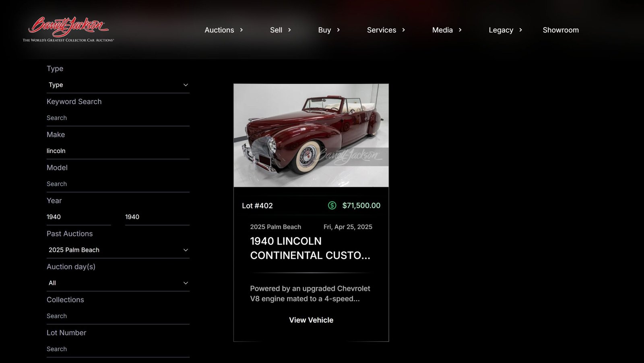Image resolution: width=644 pixels, height=363 pixels.
Task: Click the arrow next to Services
Action: [403, 30]
